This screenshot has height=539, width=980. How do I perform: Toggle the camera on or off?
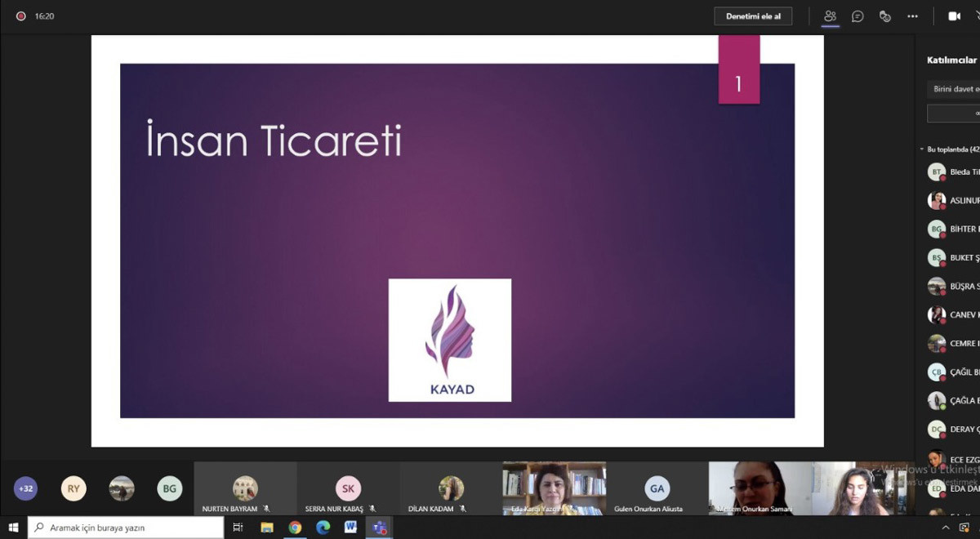[953, 16]
